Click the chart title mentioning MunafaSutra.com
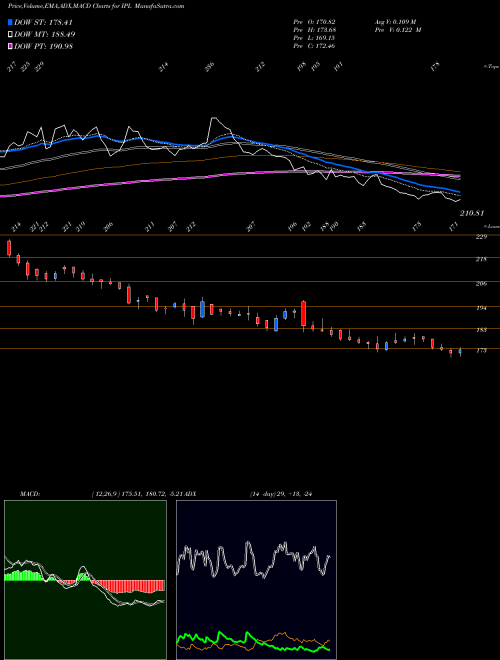 click(96, 6)
